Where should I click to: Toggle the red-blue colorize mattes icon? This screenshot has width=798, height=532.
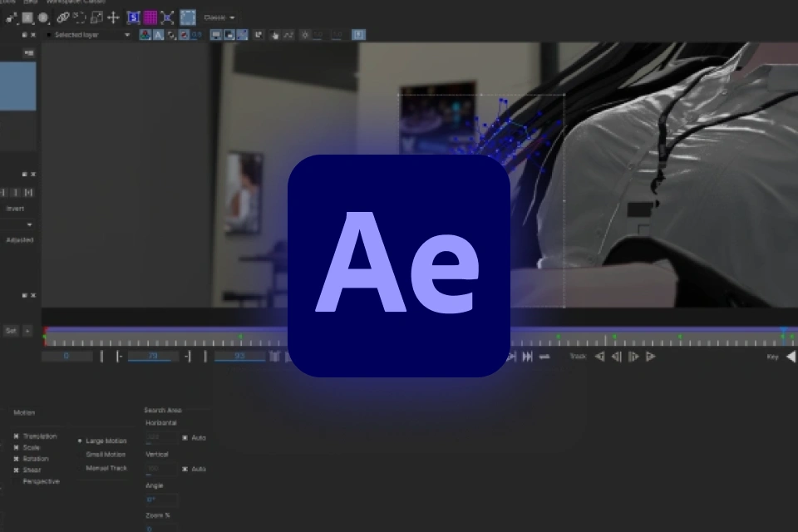pos(185,35)
